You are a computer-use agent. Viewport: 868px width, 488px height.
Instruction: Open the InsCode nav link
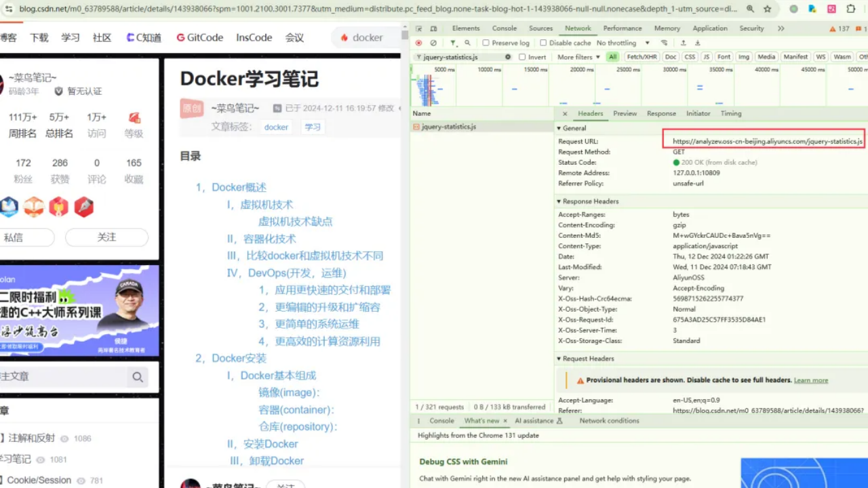tap(254, 37)
